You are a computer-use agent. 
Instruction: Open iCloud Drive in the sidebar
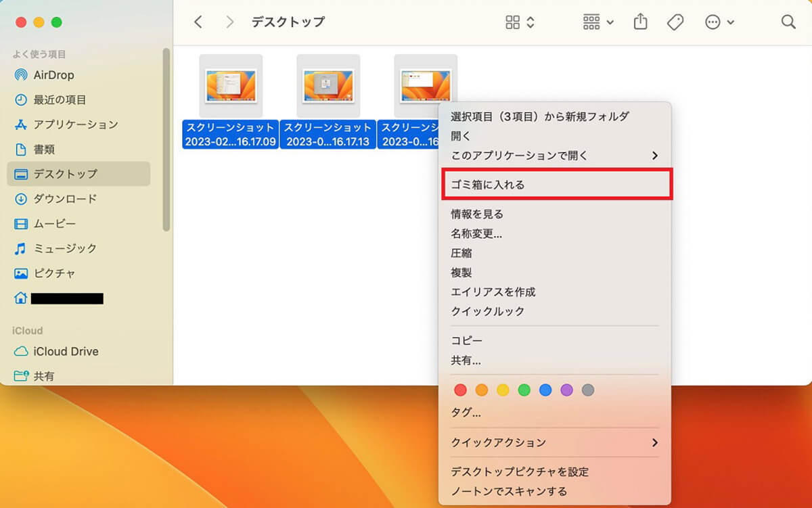[78, 352]
